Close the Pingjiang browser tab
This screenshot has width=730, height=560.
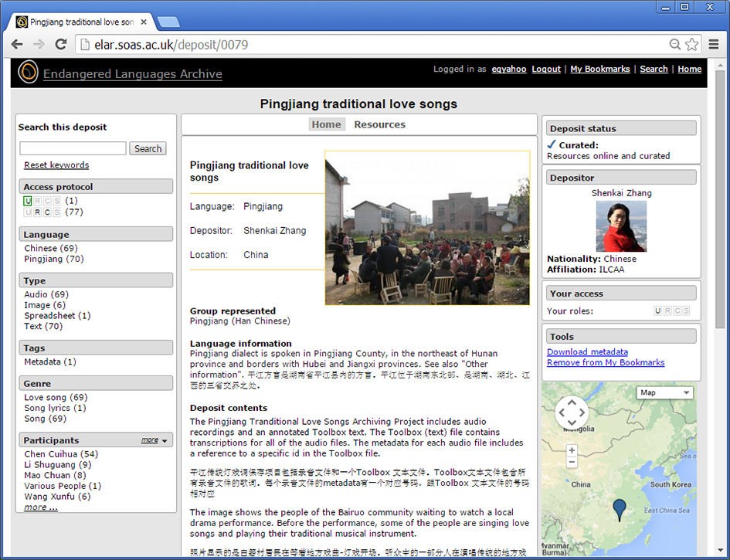pos(144,22)
